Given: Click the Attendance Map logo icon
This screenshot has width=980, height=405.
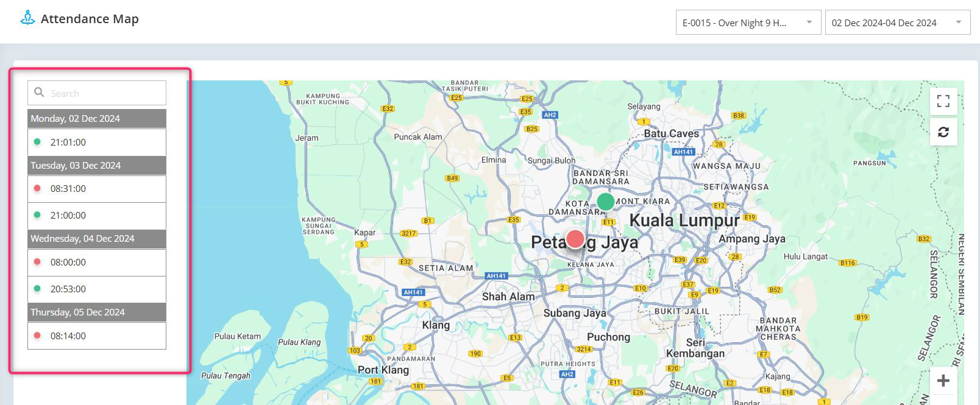Looking at the screenshot, I should coord(27,18).
